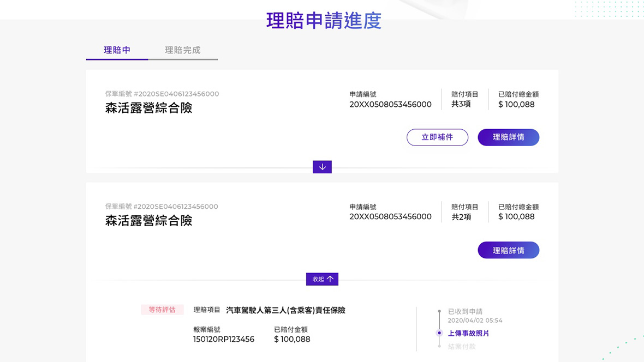644x362 pixels.
Task: Click the 理賠申請進度 page heading
Action: (324, 21)
